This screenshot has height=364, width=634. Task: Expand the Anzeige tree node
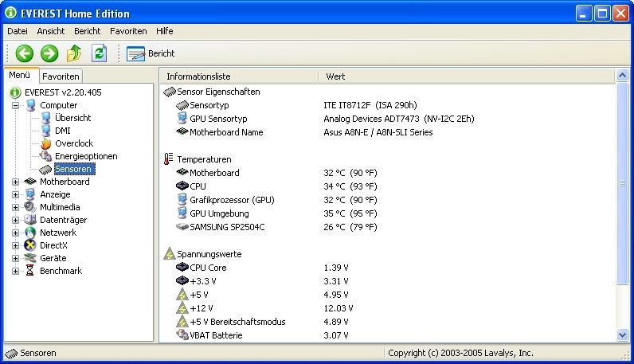click(x=15, y=194)
